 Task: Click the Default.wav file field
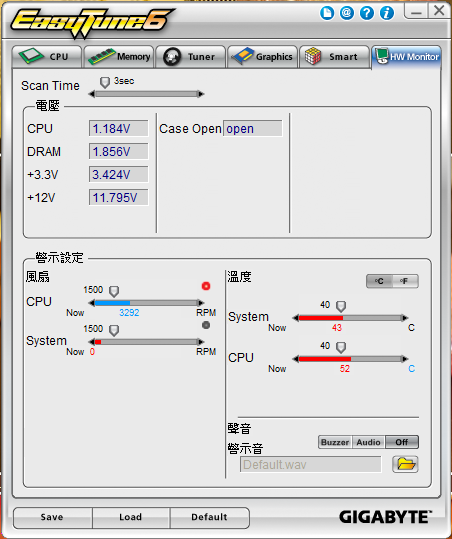pos(311,465)
